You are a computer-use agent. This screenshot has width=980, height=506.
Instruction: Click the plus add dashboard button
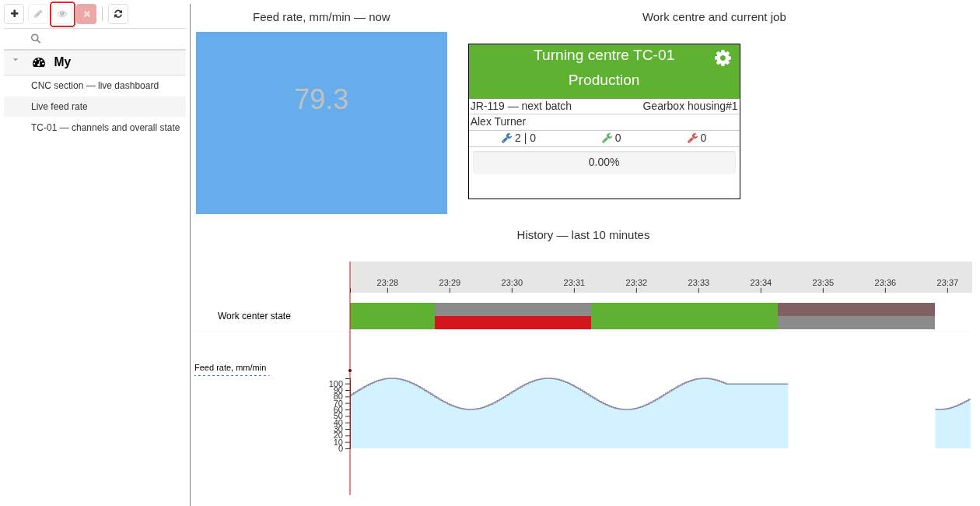tap(14, 14)
